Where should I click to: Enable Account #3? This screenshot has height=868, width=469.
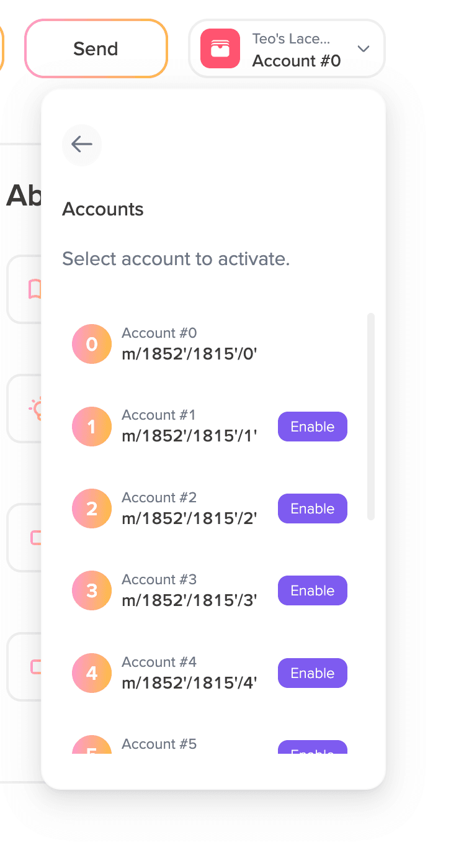(312, 590)
